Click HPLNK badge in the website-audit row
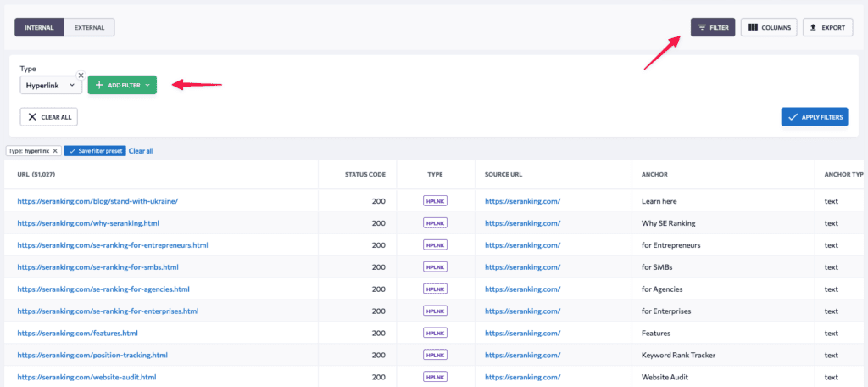 [435, 377]
